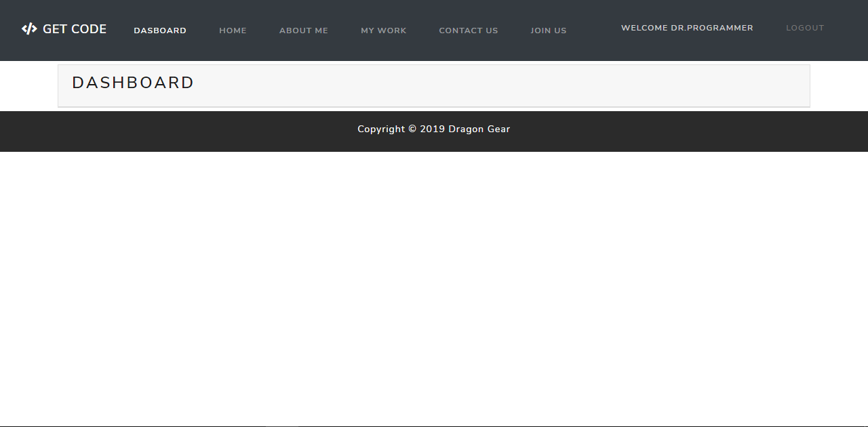Screen dimensions: 868x427
Task: Select the JOIN US menu item
Action: [x=549, y=30]
